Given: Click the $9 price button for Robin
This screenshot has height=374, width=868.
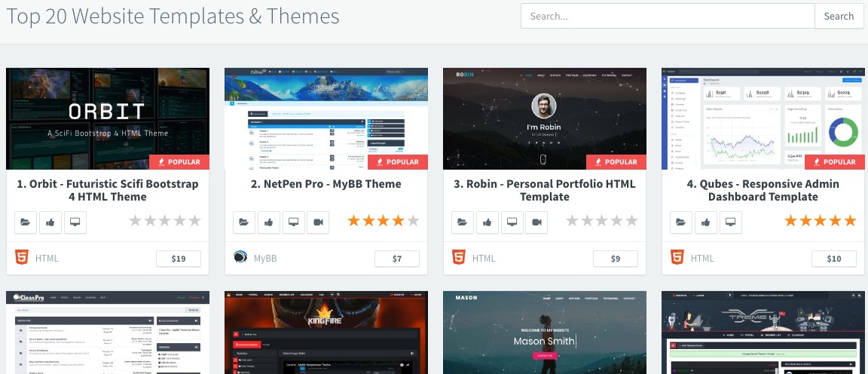Looking at the screenshot, I should 616,258.
